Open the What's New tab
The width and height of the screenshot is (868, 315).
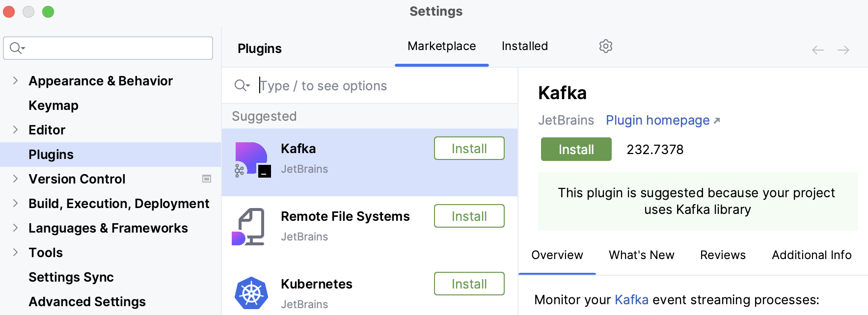[641, 255]
